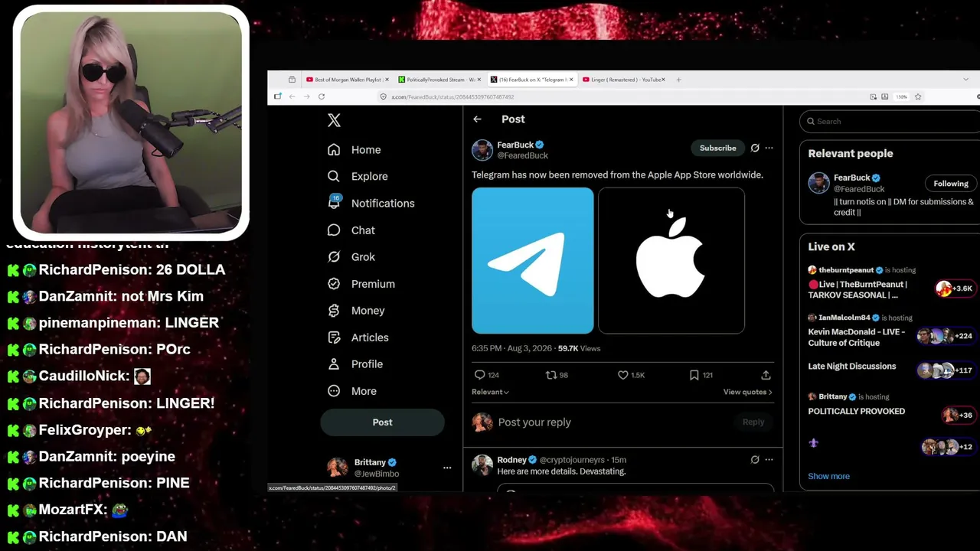Click the Subscribe button
The image size is (980, 551).
point(717,148)
